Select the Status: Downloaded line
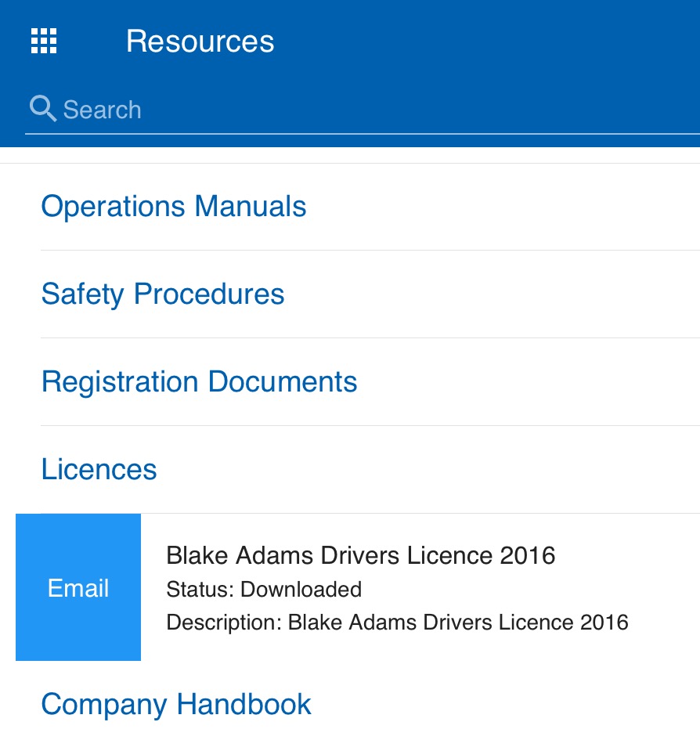This screenshot has width=700, height=740. pyautogui.click(x=264, y=590)
